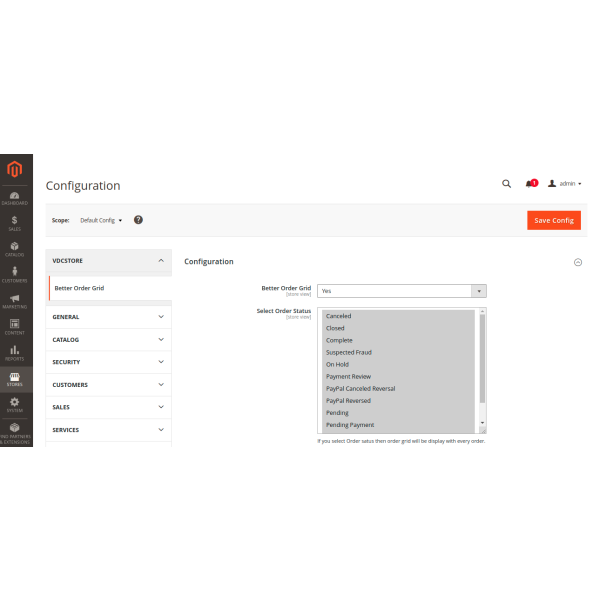Viewport: 600px width, 600px height.
Task: Open the Reports sidebar menu
Action: click(15, 352)
